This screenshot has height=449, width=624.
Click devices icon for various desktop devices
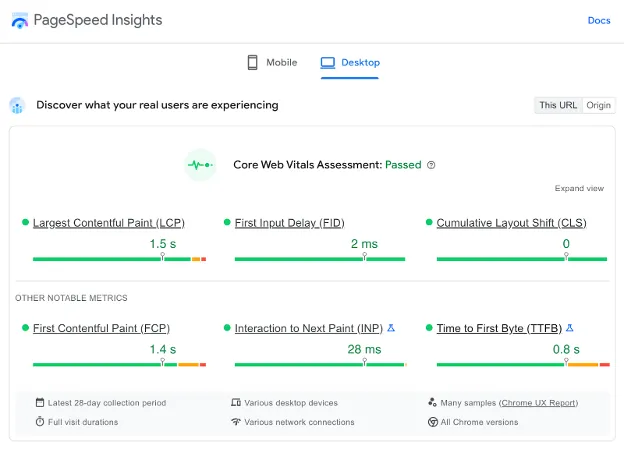236,402
